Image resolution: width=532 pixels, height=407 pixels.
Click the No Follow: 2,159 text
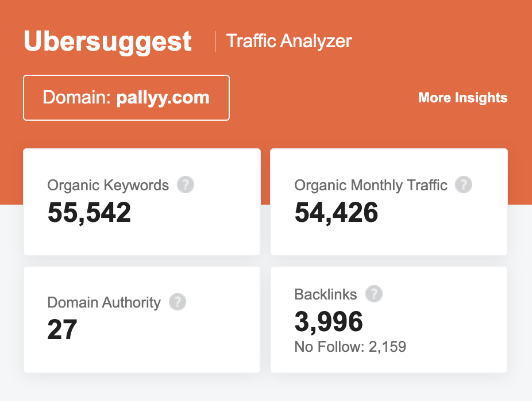click(x=350, y=347)
